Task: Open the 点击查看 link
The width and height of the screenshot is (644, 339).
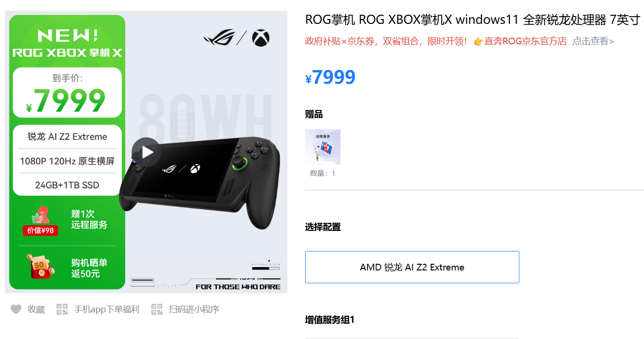Action: [593, 41]
